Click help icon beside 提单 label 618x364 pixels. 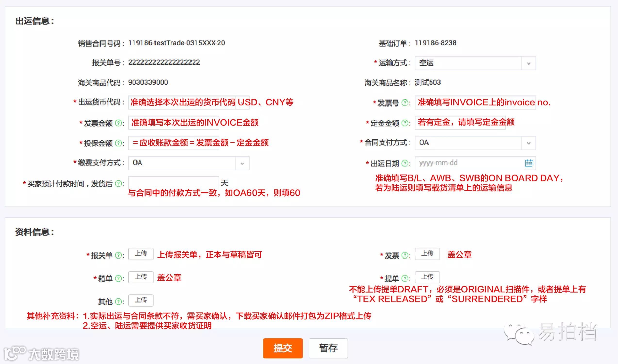[405, 278]
